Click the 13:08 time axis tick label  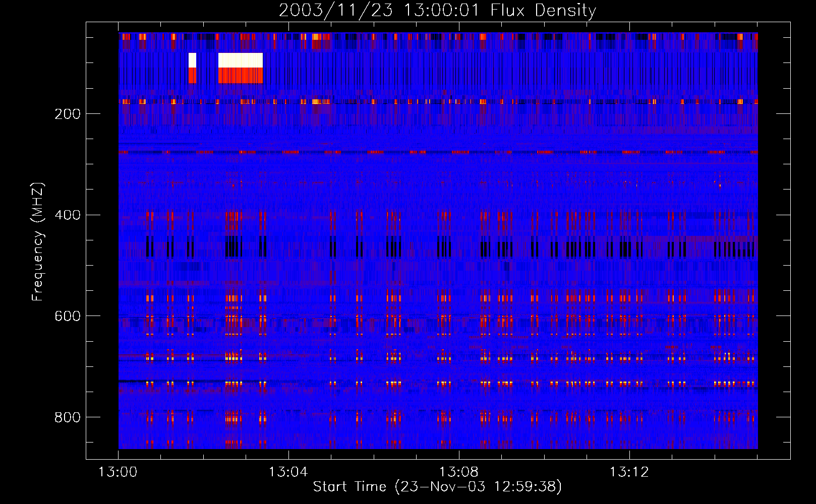(x=459, y=472)
